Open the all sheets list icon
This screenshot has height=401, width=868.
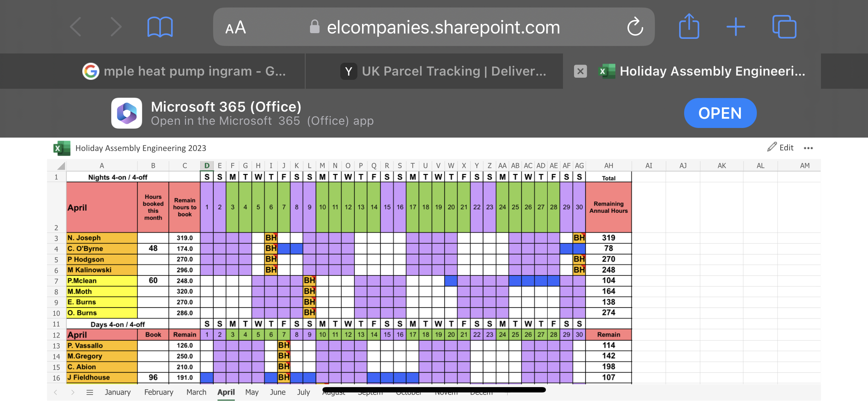pyautogui.click(x=90, y=392)
